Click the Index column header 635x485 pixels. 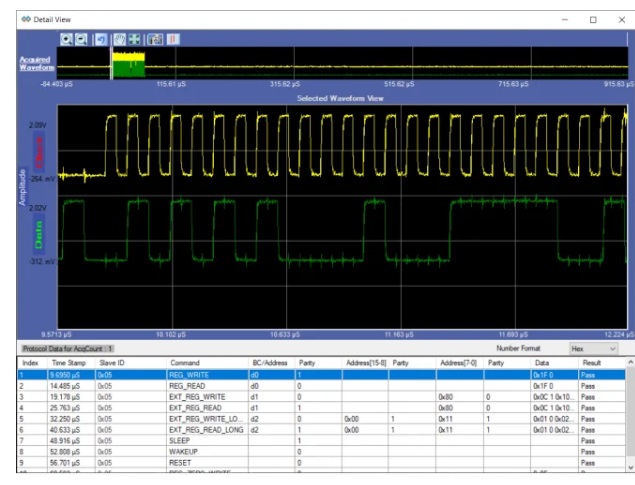pyautogui.click(x=30, y=363)
